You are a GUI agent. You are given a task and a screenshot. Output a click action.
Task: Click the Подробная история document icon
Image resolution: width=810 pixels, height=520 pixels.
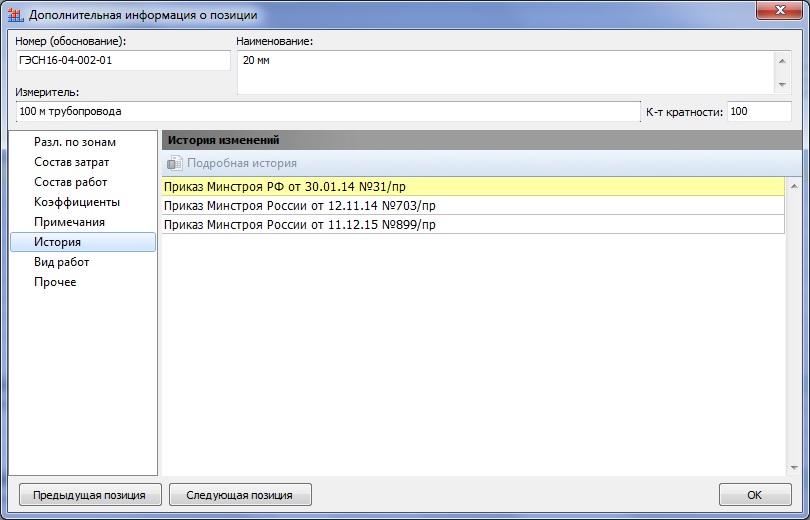pos(174,163)
